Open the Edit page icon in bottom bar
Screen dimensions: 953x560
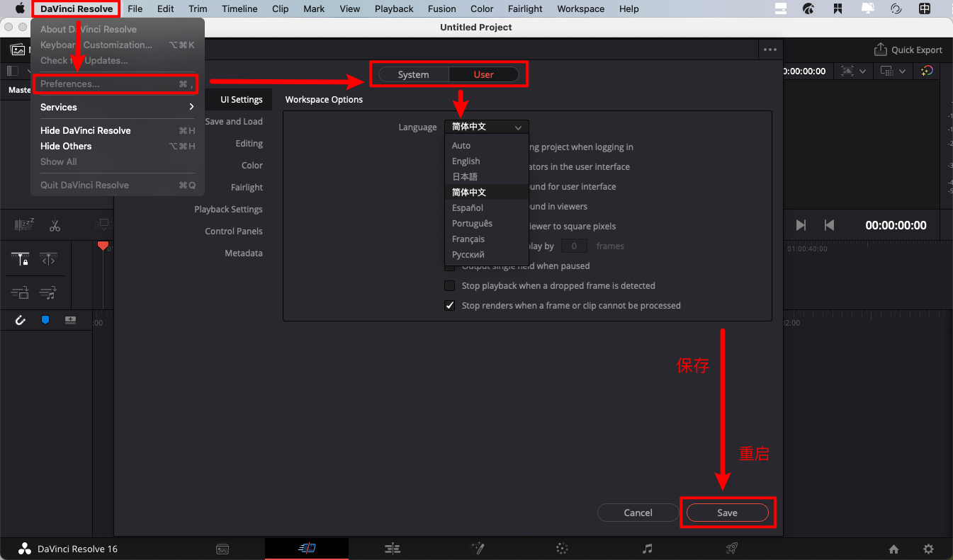393,549
